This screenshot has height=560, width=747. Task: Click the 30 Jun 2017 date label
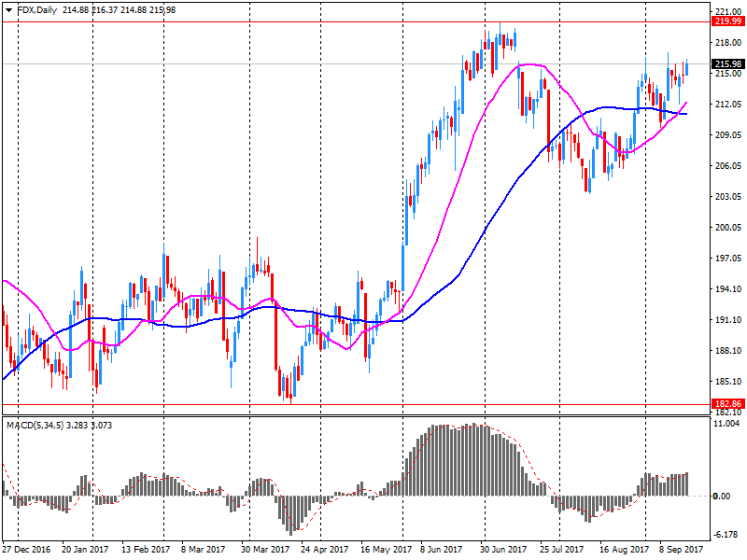(x=503, y=549)
